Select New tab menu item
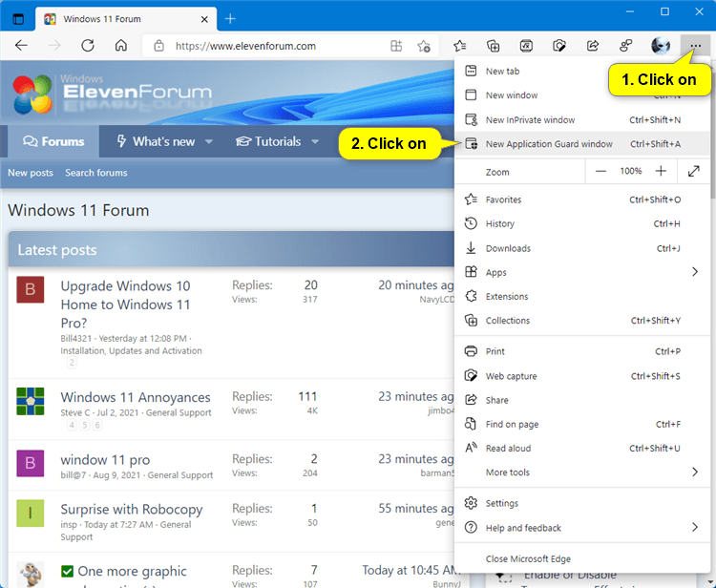 click(582, 72)
